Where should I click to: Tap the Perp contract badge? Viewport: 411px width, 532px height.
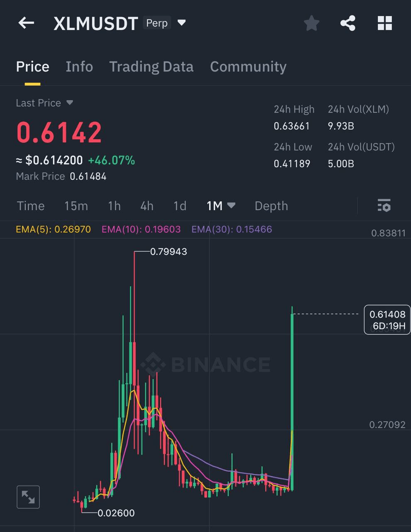click(x=157, y=23)
